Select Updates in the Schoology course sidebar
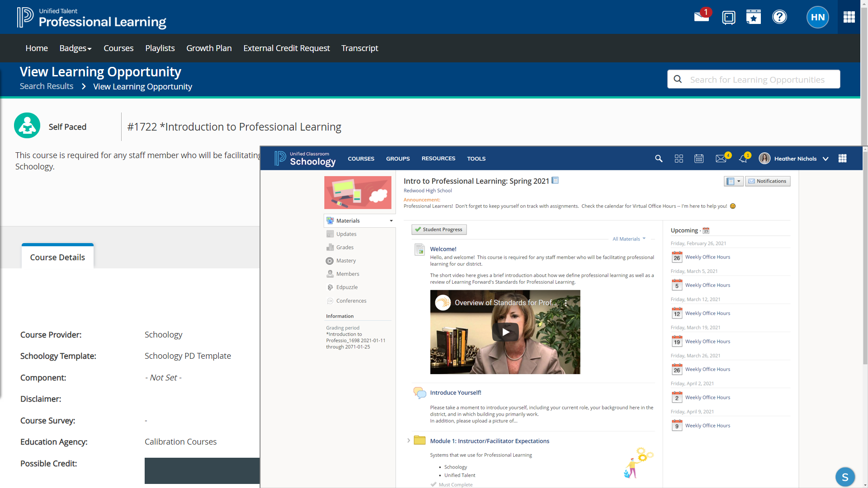 click(346, 234)
